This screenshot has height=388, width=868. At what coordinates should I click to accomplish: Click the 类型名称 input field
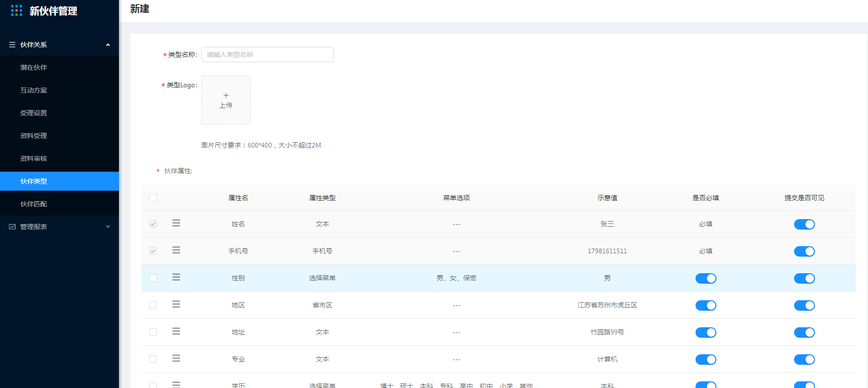[x=268, y=55]
